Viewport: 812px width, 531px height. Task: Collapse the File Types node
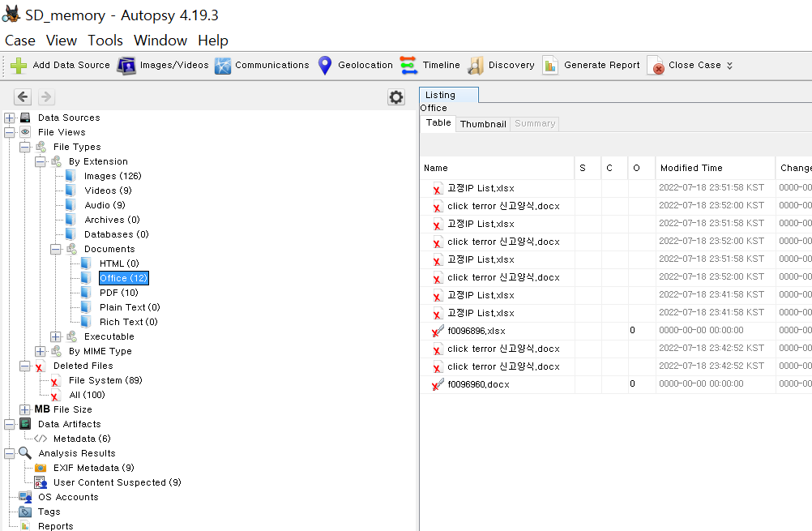[25, 147]
